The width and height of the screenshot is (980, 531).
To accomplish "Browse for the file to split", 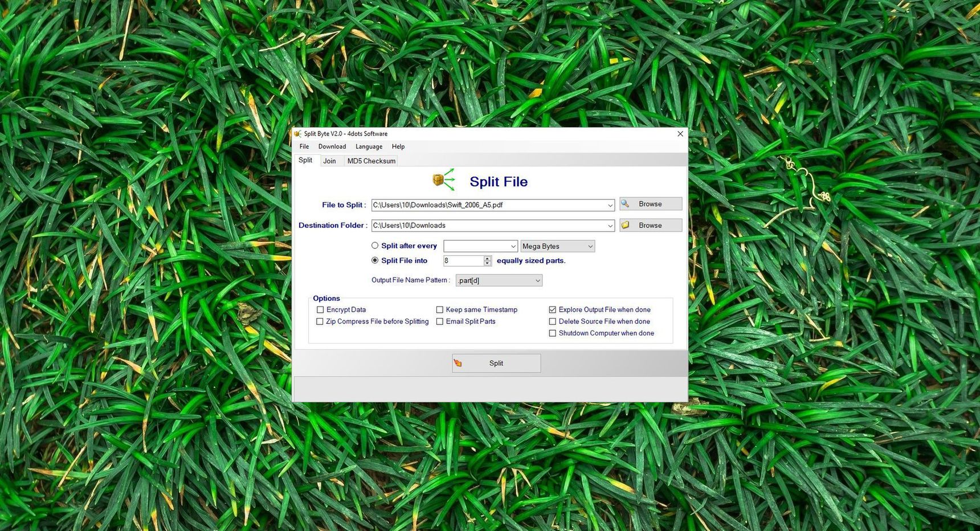I will click(651, 204).
